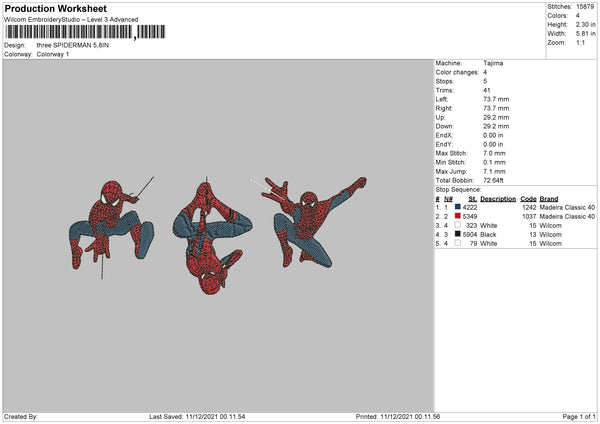Viewport: 600px width, 424px height.
Task: Click the Zoom value '1:1'
Action: click(x=580, y=42)
